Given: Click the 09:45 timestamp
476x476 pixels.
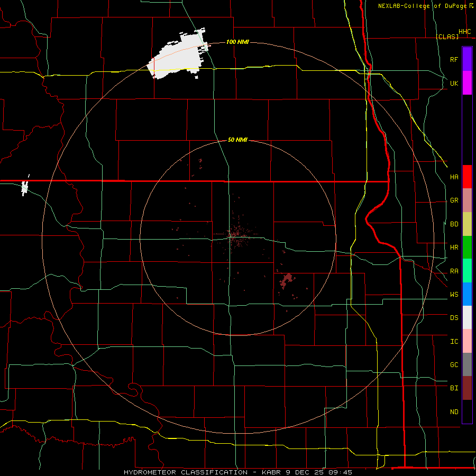Looking at the screenshot, I should tap(341, 472).
